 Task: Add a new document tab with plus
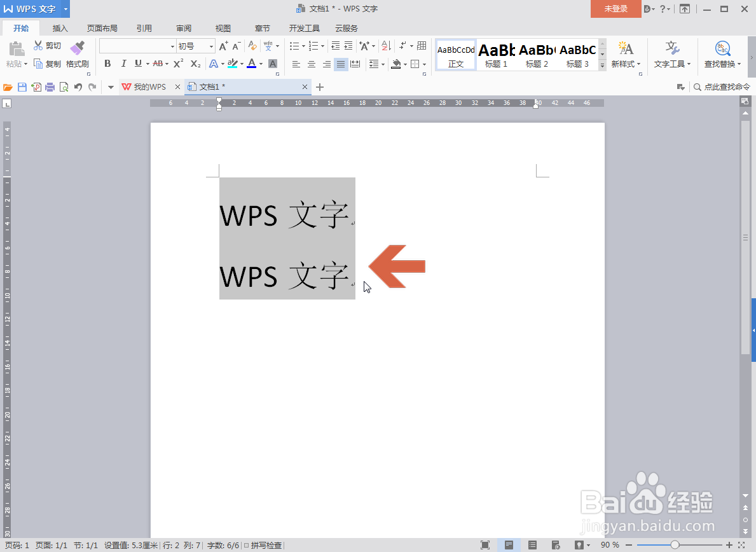coord(320,87)
